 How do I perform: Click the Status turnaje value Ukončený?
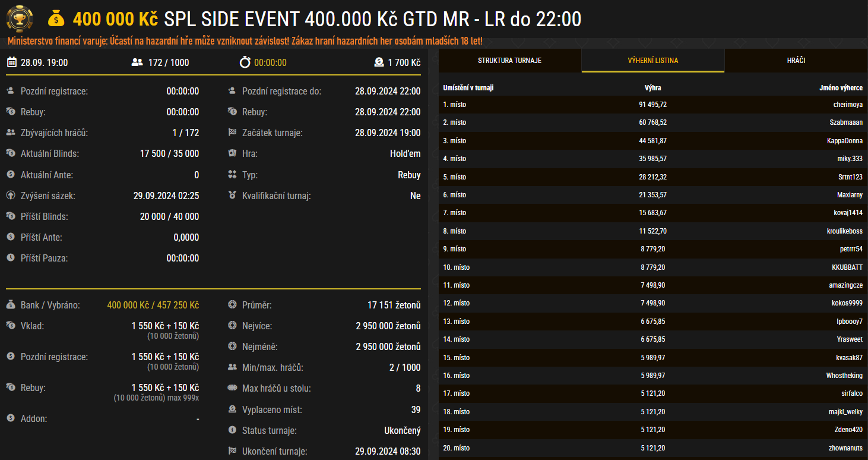pos(403,430)
